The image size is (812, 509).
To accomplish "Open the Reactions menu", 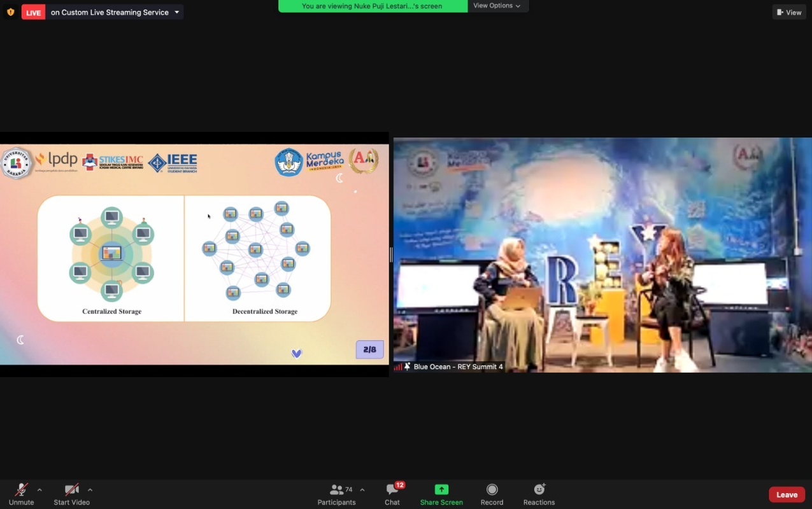I will coord(539,494).
